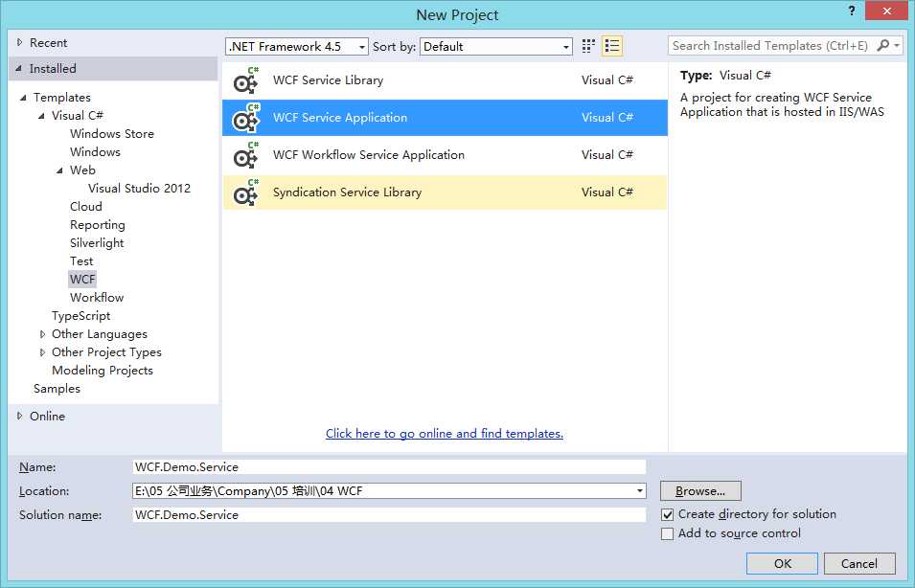
Task: Click the Search Installed Templates box
Action: tap(771, 46)
